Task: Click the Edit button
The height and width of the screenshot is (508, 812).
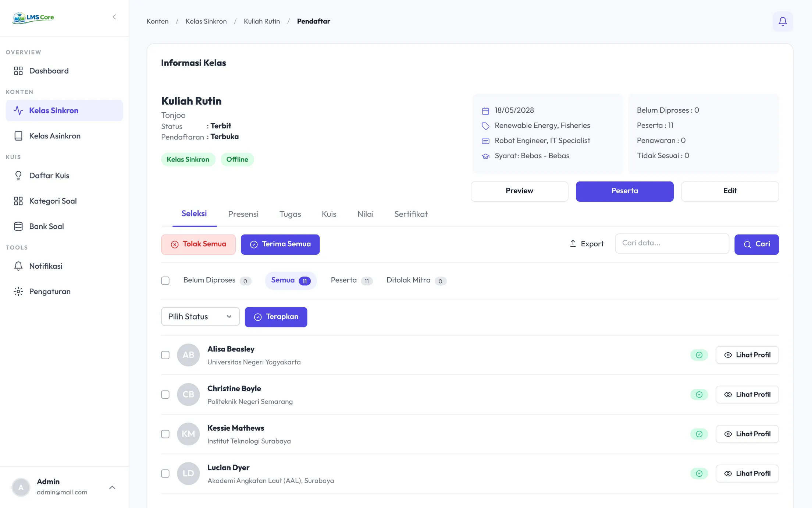Action: pos(730,191)
